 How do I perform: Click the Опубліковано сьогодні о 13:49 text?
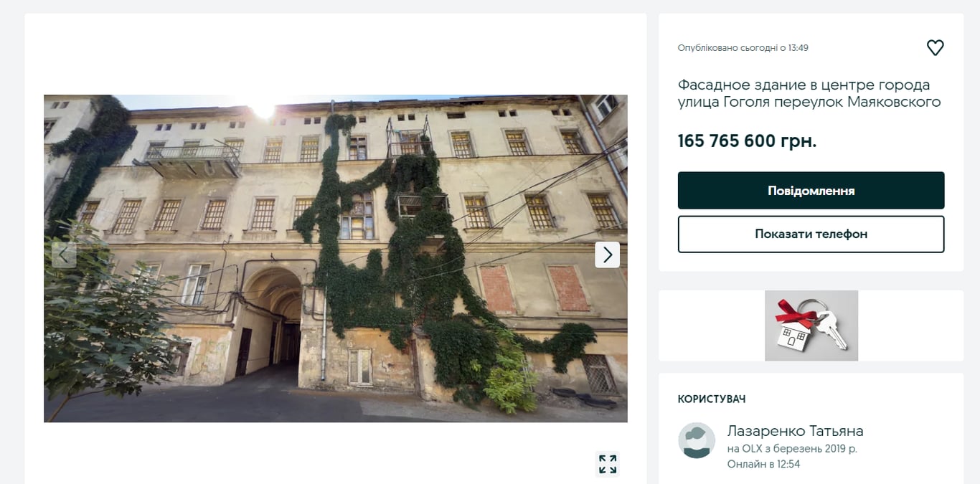(x=743, y=48)
